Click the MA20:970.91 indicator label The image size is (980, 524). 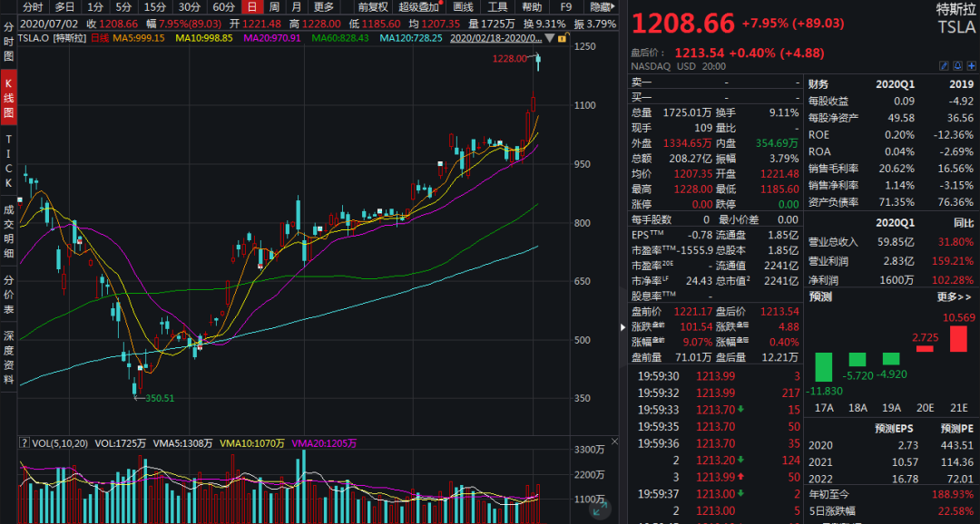[272, 37]
